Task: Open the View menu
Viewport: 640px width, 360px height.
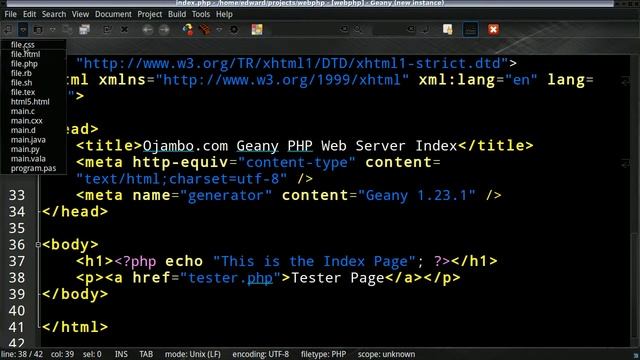Action: (x=80, y=14)
